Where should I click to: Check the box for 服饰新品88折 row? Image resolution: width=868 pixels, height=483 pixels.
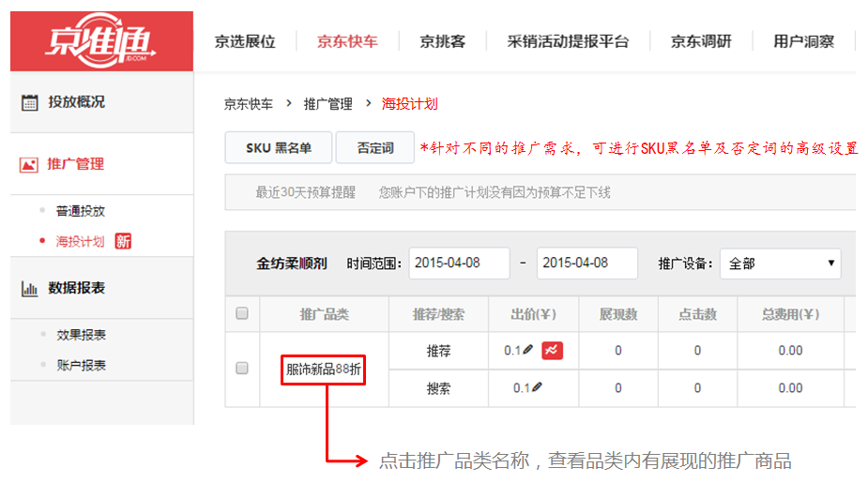pos(242,368)
